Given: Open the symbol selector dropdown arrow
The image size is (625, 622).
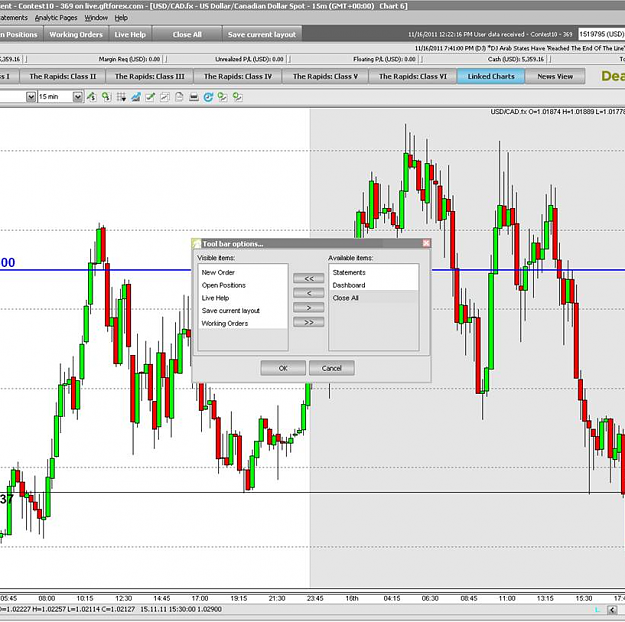Looking at the screenshot, I should click(x=31, y=97).
